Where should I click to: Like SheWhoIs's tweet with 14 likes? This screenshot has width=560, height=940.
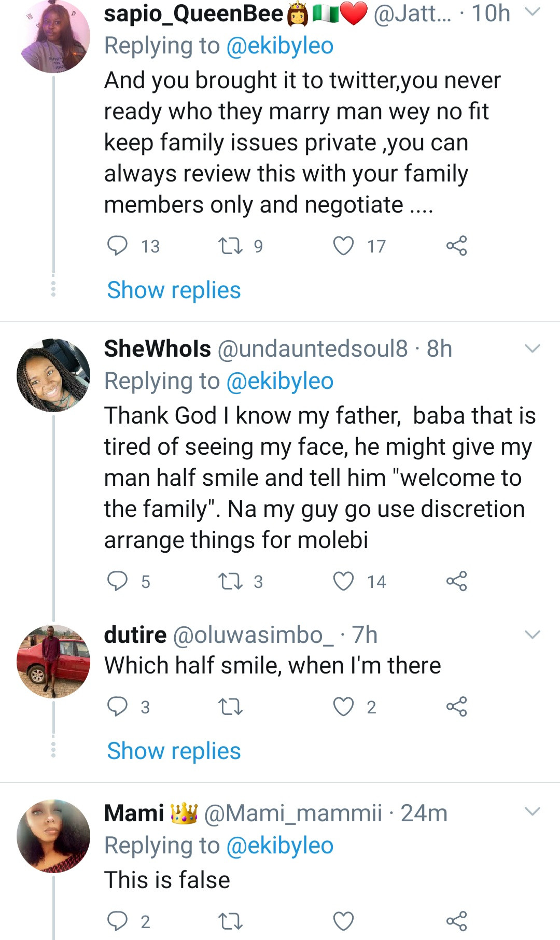(x=343, y=581)
